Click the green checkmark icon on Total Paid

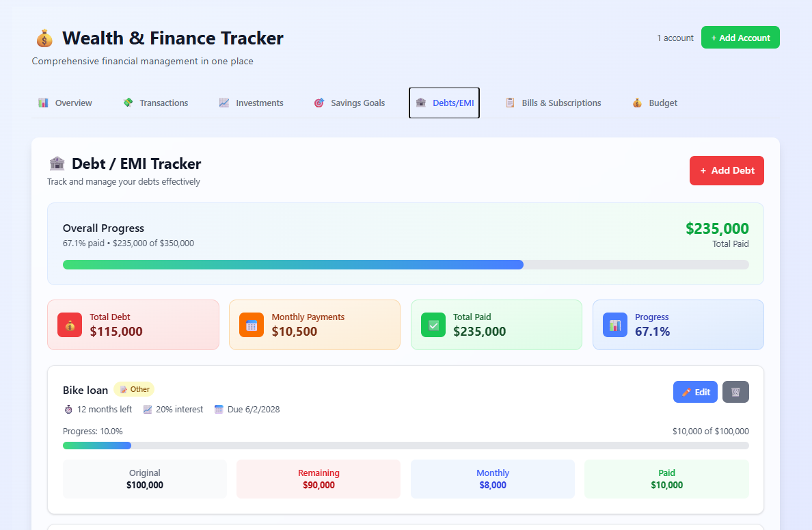432,324
